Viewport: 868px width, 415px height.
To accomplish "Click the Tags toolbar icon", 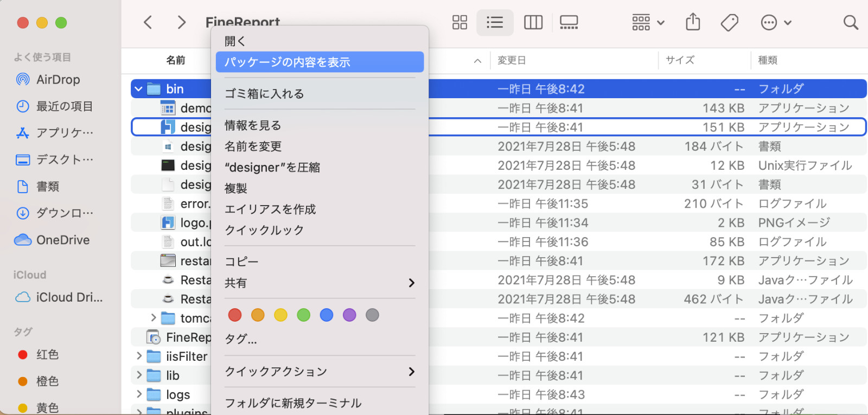I will pos(729,22).
